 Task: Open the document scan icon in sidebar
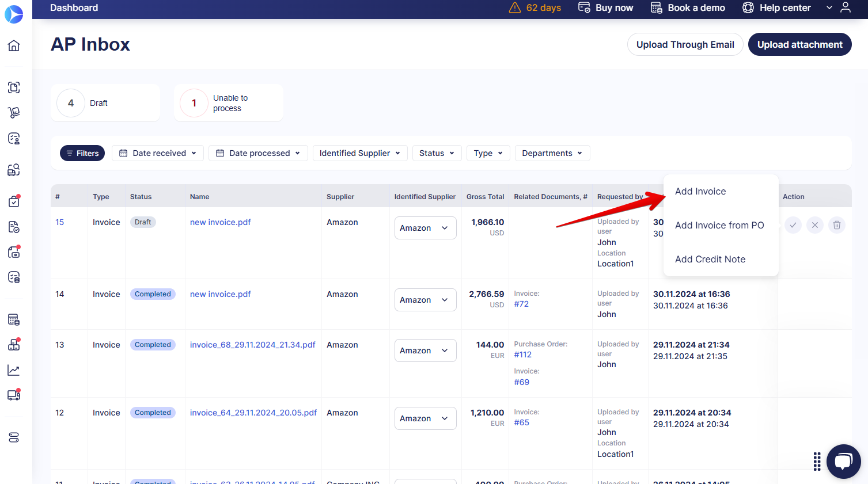(x=14, y=87)
